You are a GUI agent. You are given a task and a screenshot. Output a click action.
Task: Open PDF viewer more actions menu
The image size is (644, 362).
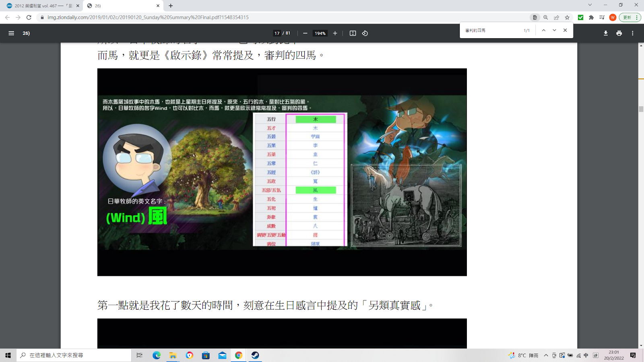coord(633,33)
